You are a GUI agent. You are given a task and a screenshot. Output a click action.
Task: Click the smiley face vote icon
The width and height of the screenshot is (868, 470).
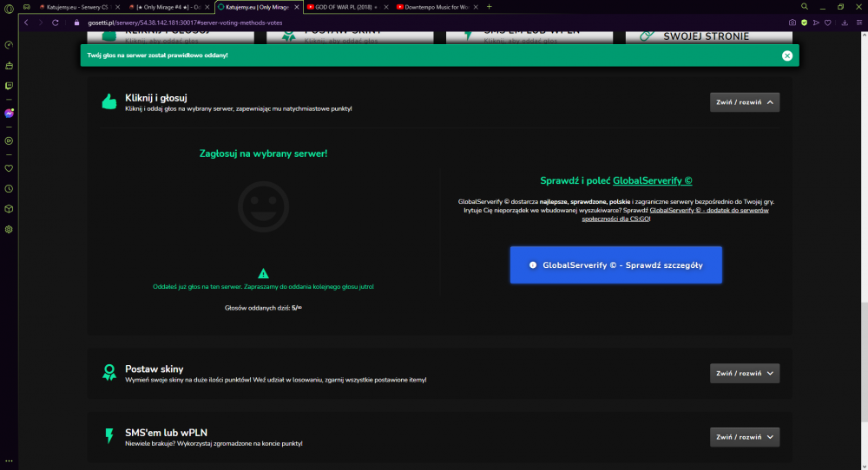coord(264,206)
